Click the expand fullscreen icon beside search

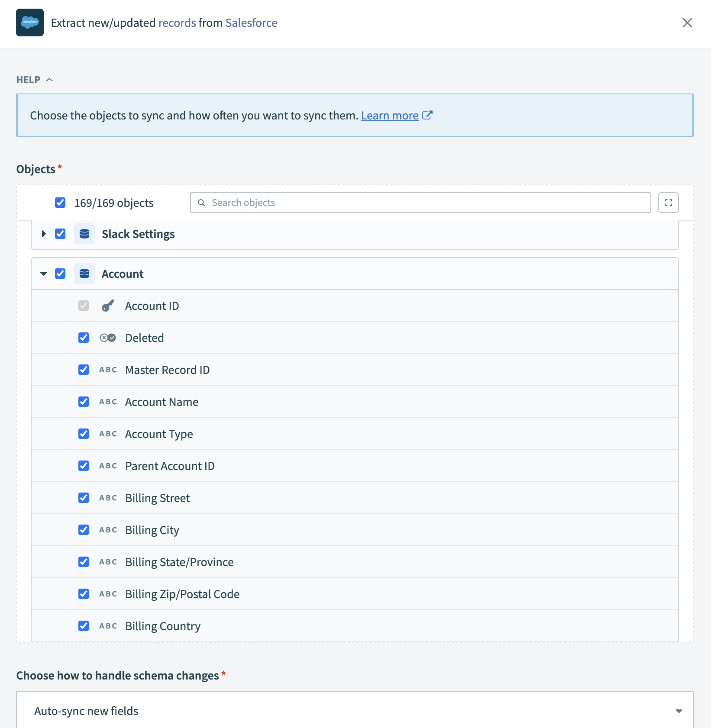click(x=668, y=203)
